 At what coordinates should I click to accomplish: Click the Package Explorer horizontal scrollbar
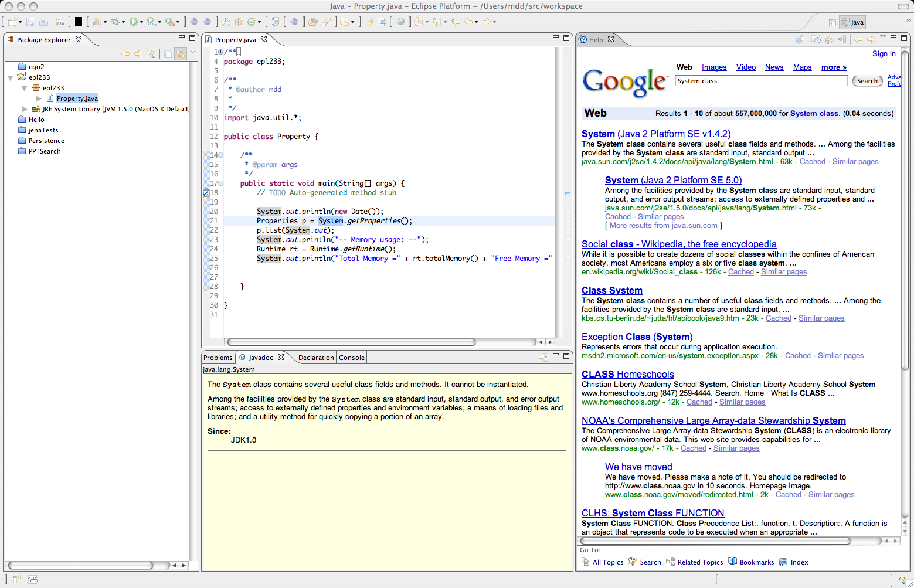[x=81, y=565]
